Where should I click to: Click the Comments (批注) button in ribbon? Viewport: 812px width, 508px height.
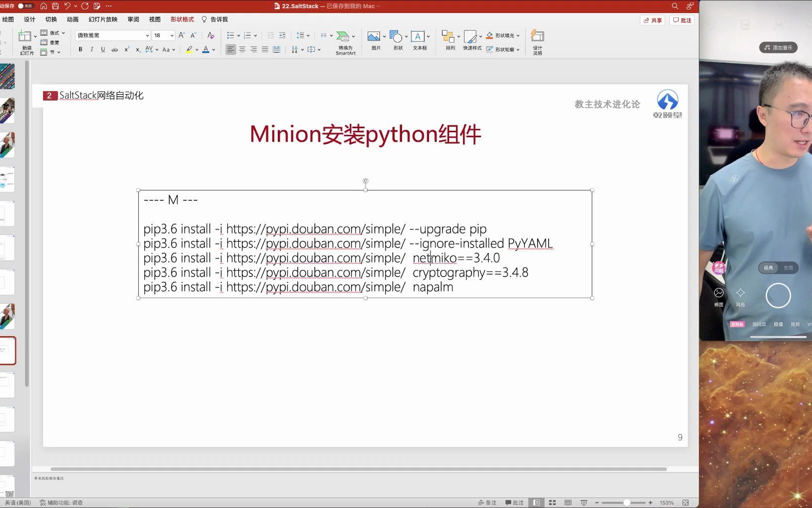click(x=682, y=21)
